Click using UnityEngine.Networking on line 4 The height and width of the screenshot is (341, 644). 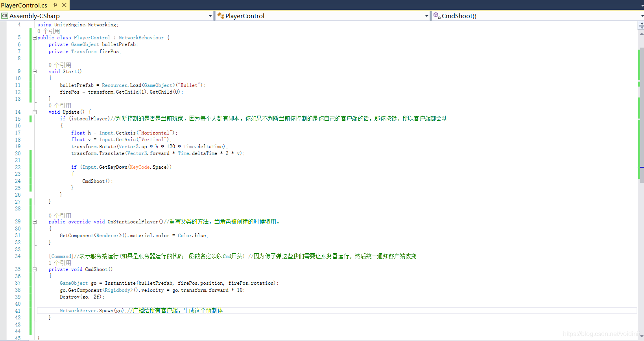pyautogui.click(x=78, y=25)
